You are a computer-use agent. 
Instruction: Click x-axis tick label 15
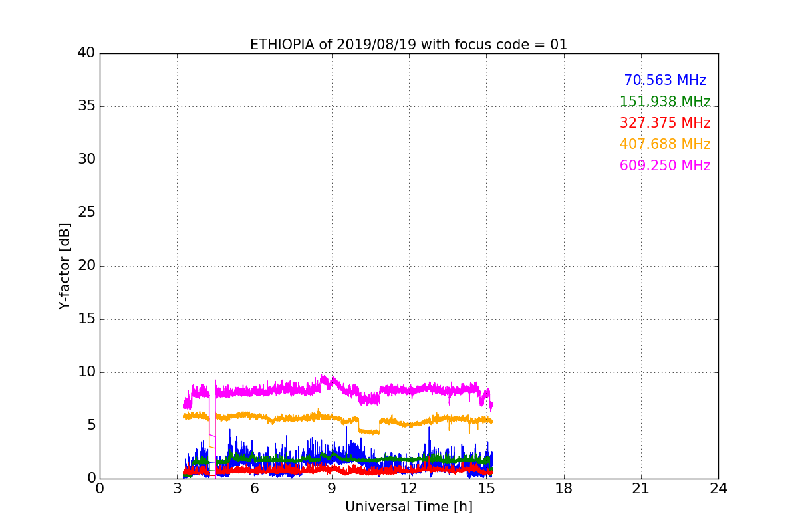(486, 488)
